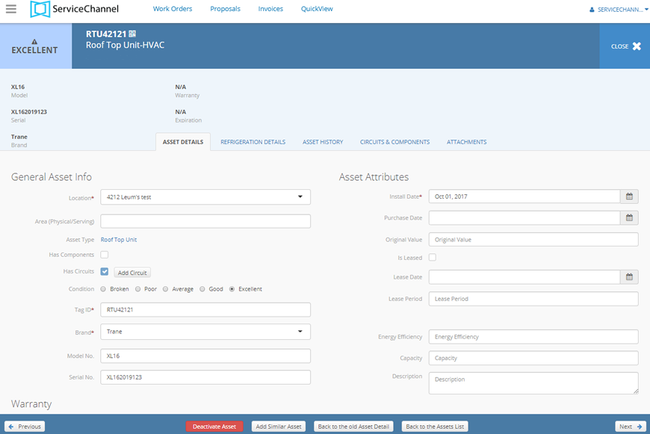Click the warning triangle above EXCELLENT

click(34, 41)
